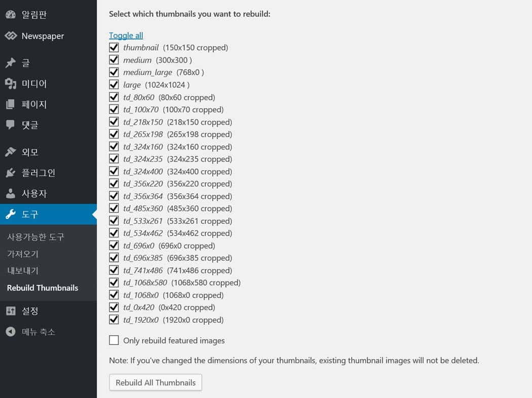The width and height of the screenshot is (532, 398).
Task: Collapse the menu with the 메뉴 축소 arrow
Action: pyautogui.click(x=11, y=332)
